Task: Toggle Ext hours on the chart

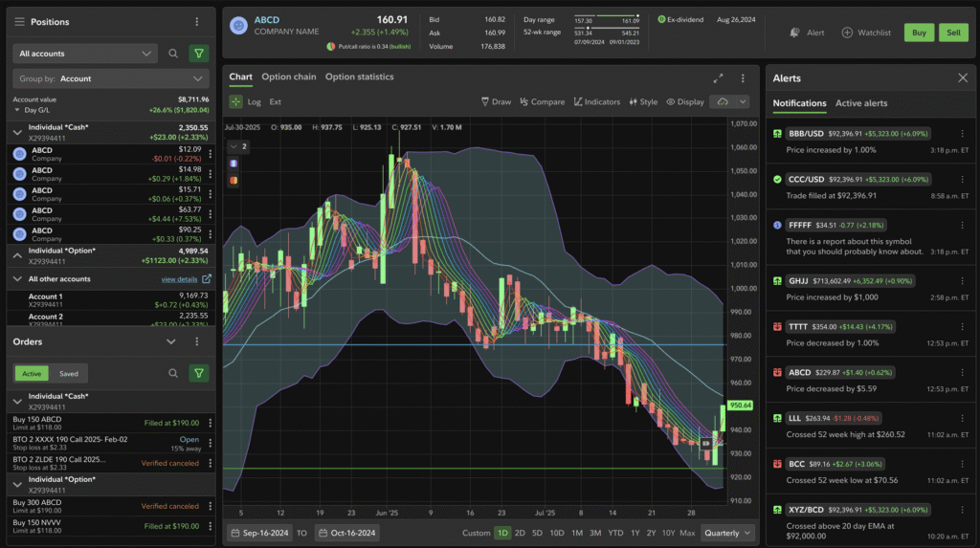Action: click(276, 101)
